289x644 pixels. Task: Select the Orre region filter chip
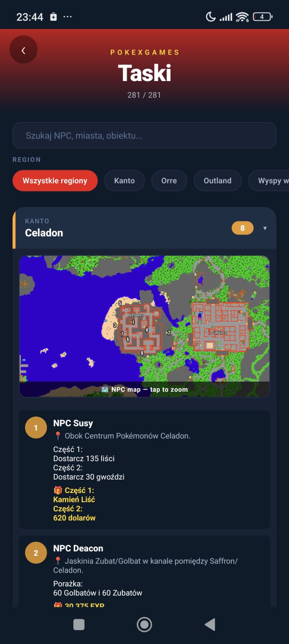(x=169, y=181)
